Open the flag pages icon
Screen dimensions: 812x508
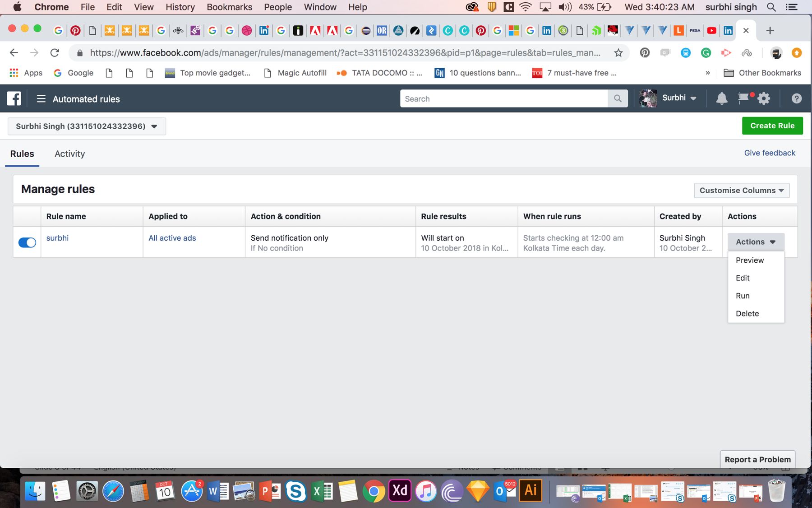744,98
